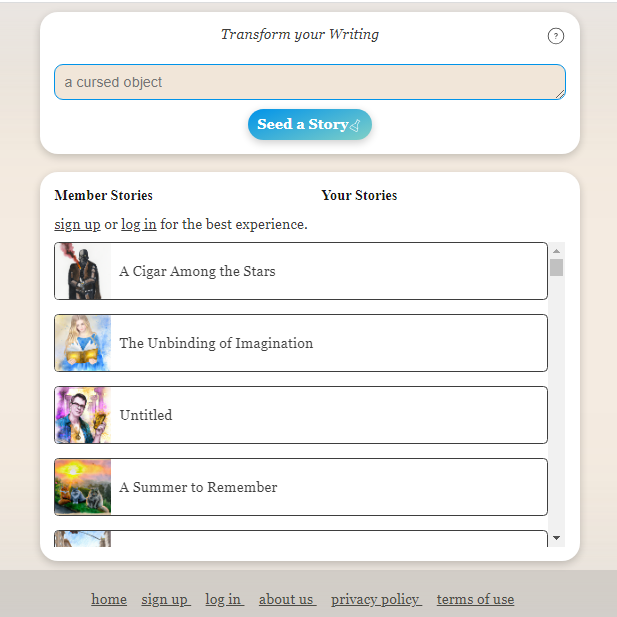The image size is (617, 617).
Task: Go to home in the footer
Action: (109, 599)
